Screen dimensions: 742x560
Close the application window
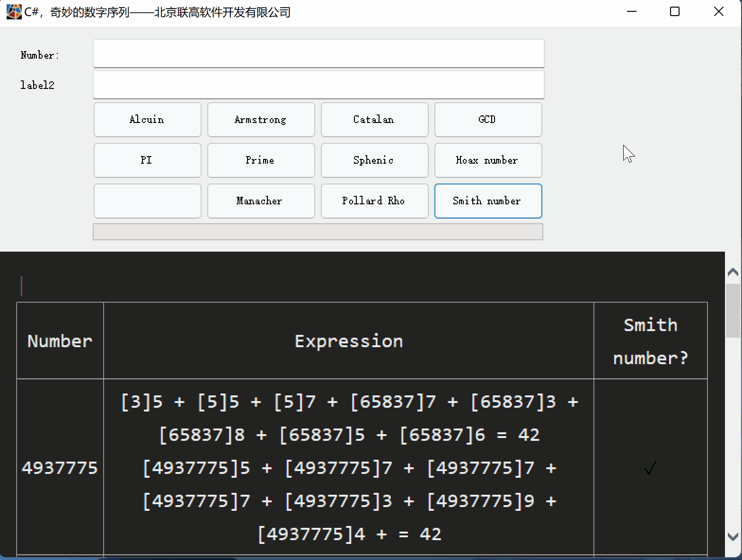coord(719,12)
